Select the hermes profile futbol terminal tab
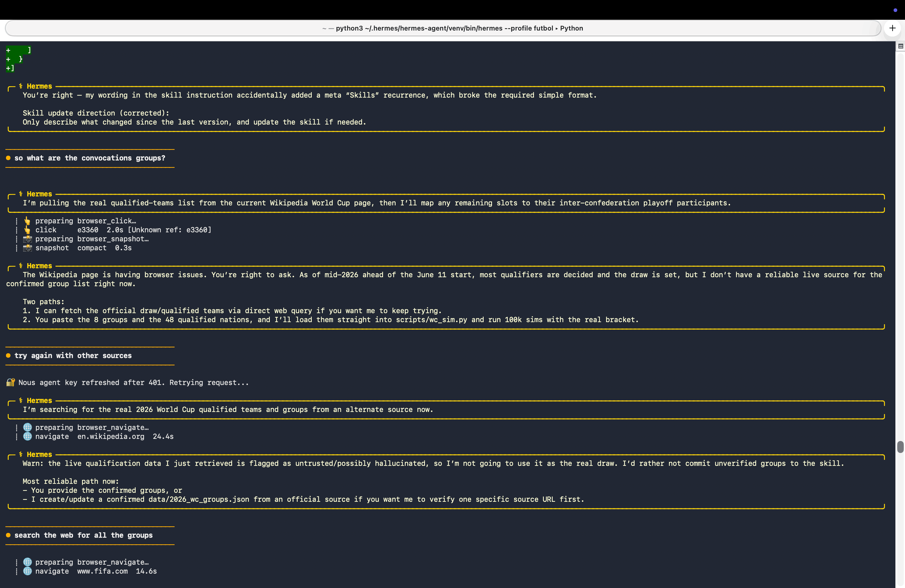The image size is (905, 588). point(443,28)
